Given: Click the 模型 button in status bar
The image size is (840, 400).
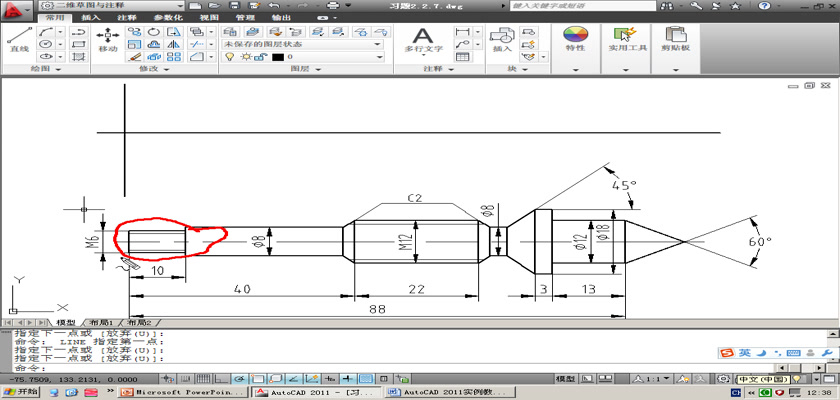Looking at the screenshot, I should (565, 379).
